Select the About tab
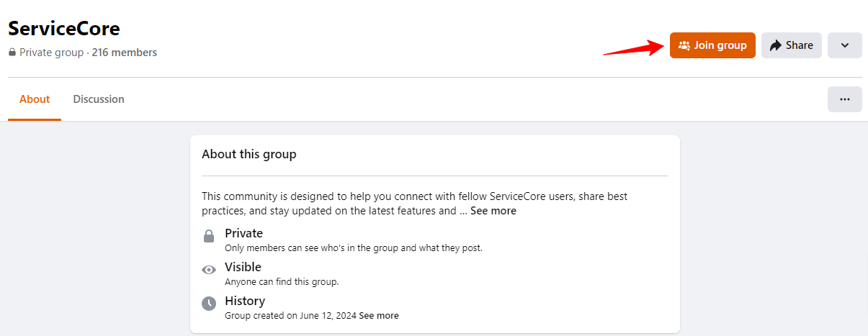Viewport: 868px width, 336px height. coord(35,99)
